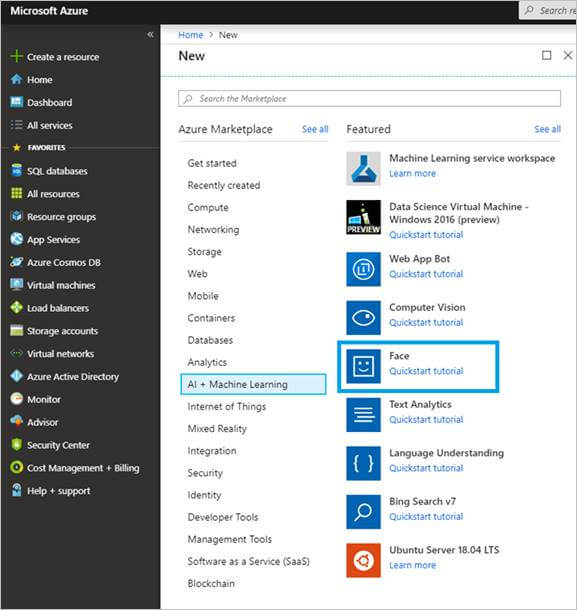Select the Ubuntu Server 18.04 LTS icon

pyautogui.click(x=363, y=561)
